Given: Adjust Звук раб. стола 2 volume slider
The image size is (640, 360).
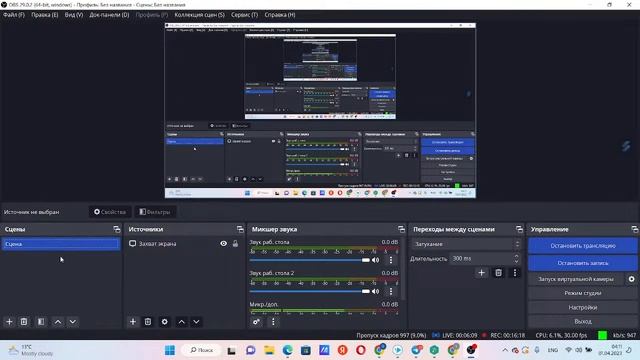Looking at the screenshot, I should pos(310,291).
